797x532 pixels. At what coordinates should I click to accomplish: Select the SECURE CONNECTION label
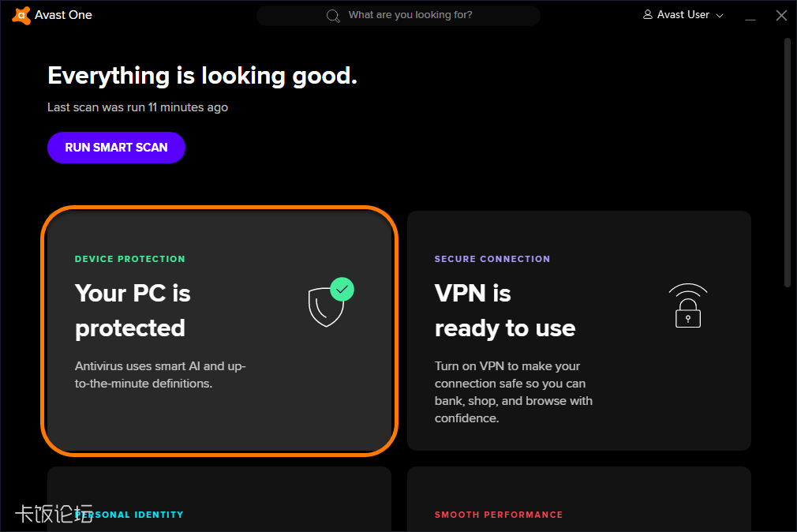click(x=492, y=258)
